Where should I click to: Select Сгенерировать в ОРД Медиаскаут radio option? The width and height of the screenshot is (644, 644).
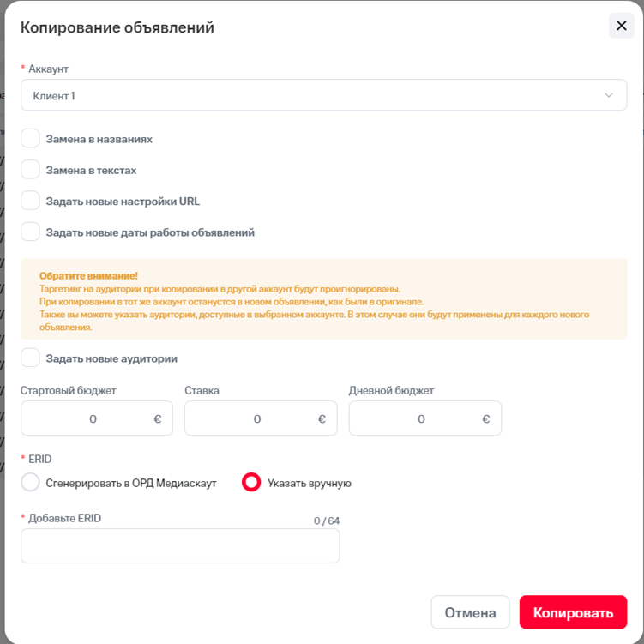coord(31,483)
